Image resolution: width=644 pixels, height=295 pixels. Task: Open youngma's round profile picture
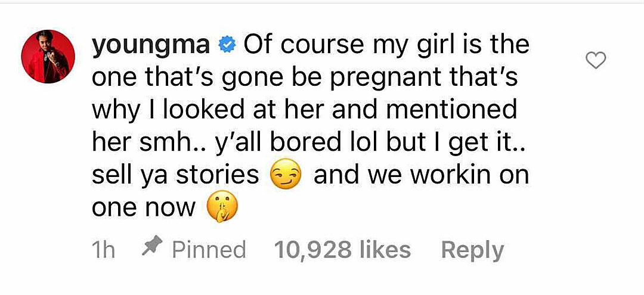click(48, 56)
